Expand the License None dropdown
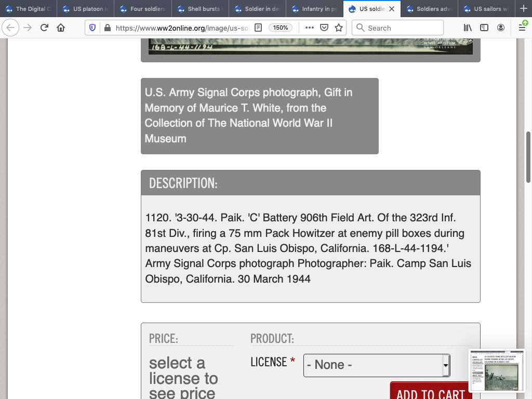 click(377, 365)
